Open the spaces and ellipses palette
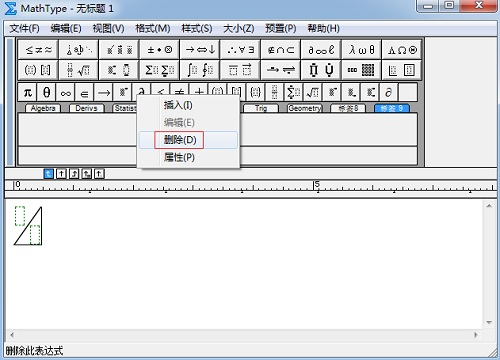The width and height of the screenshot is (500, 360). [79, 50]
